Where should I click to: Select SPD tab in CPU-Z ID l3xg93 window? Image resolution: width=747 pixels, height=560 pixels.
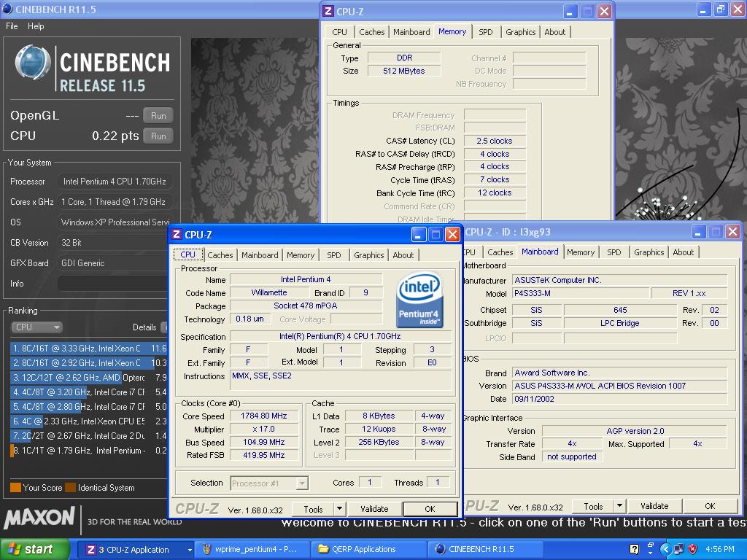tap(614, 252)
